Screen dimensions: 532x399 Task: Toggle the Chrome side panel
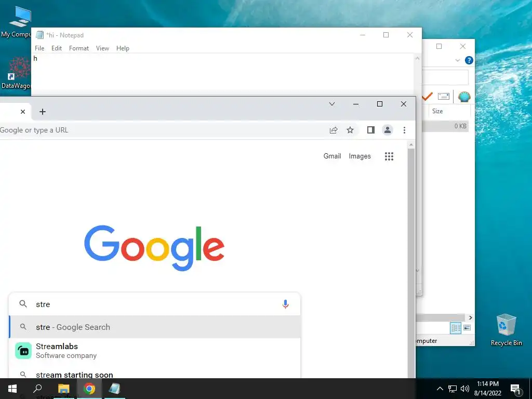371,130
